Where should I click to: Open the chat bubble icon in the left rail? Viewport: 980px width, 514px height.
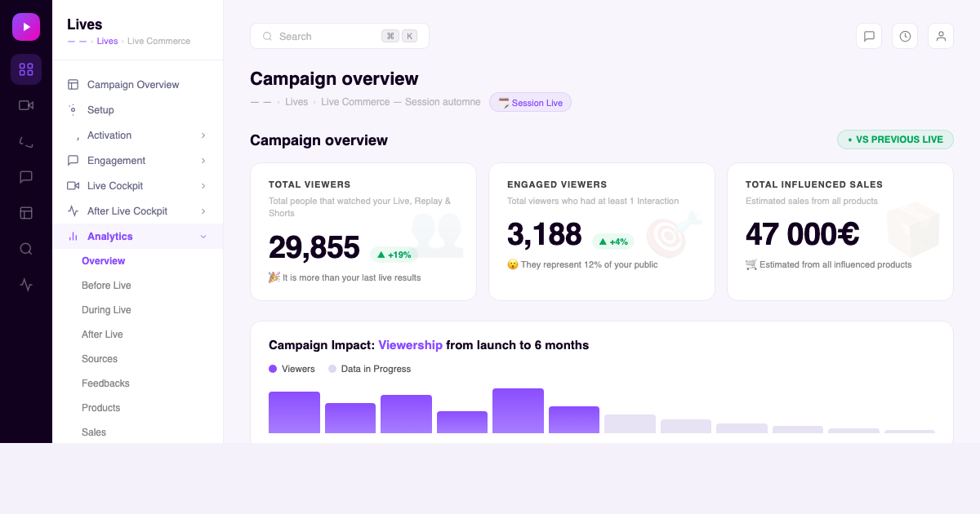[x=26, y=177]
